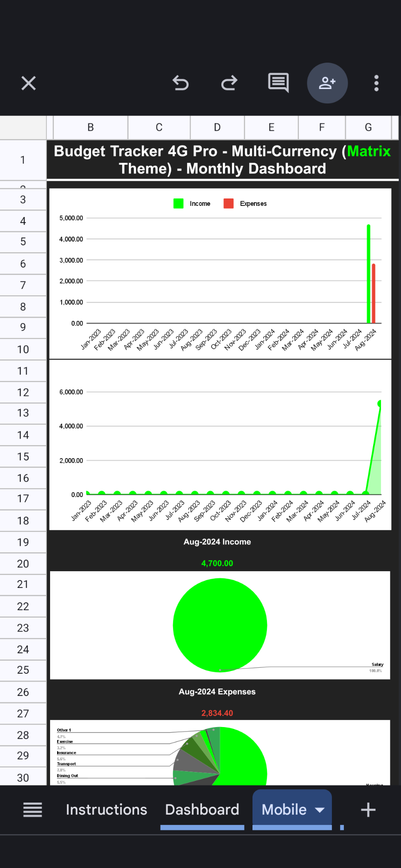Select column C header
This screenshot has width=401, height=868.
159,128
